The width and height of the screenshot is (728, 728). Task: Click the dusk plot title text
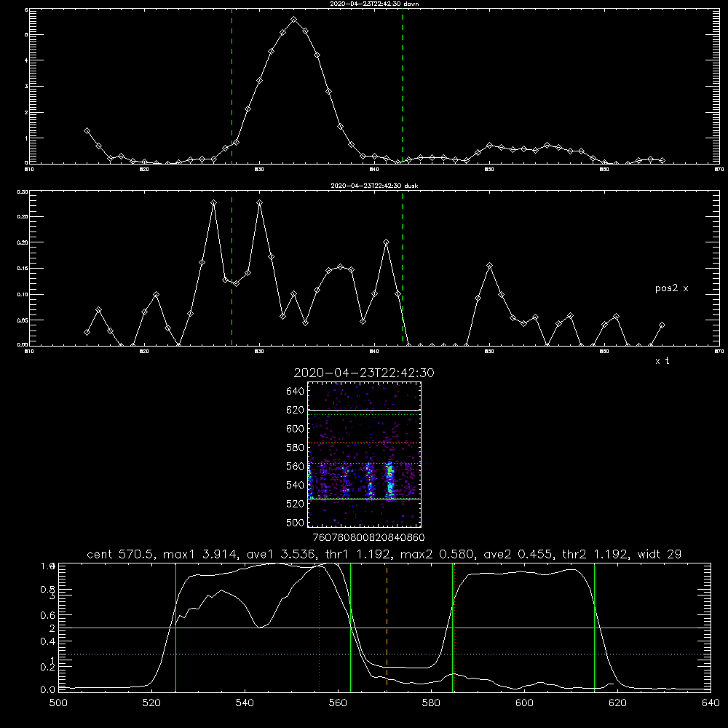[374, 186]
